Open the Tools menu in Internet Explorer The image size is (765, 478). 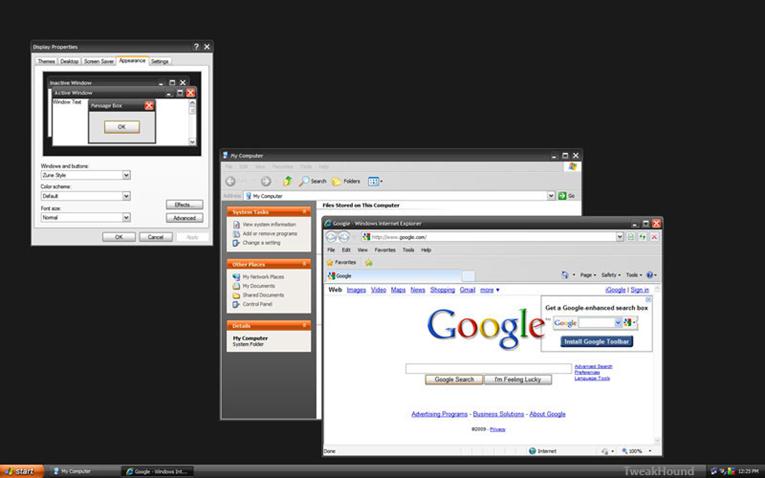[408, 250]
